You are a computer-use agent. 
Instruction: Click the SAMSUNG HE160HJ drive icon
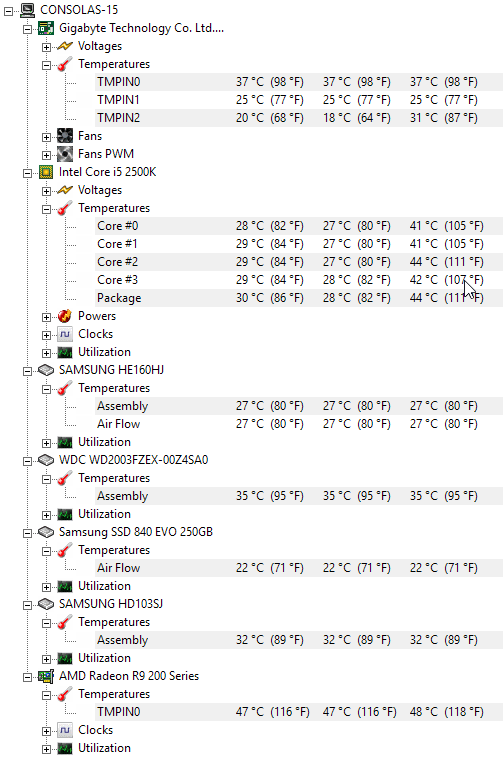point(46,370)
